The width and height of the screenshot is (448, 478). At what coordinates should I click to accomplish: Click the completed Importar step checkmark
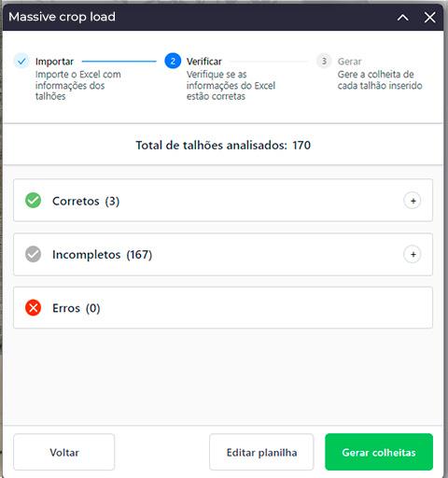point(21,61)
